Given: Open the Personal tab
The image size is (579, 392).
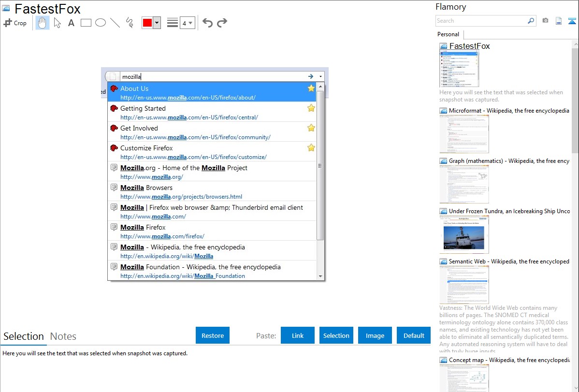Looking at the screenshot, I should tap(448, 34).
